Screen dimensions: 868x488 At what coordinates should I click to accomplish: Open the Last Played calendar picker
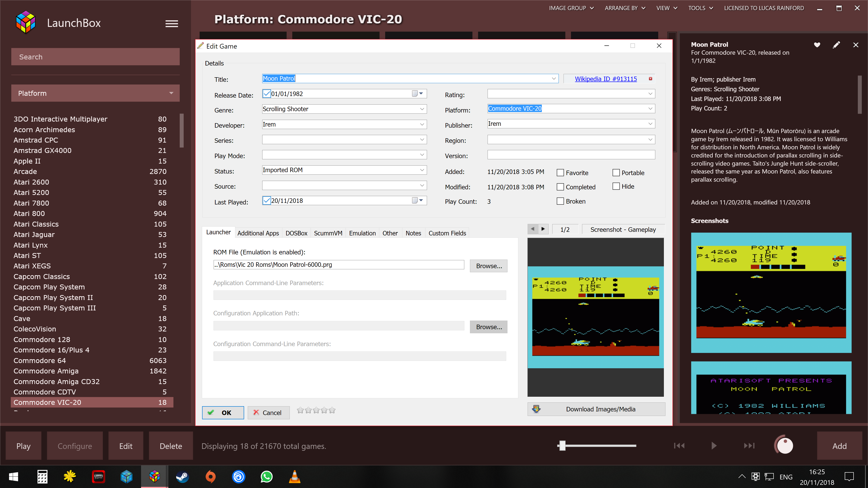pyautogui.click(x=417, y=200)
